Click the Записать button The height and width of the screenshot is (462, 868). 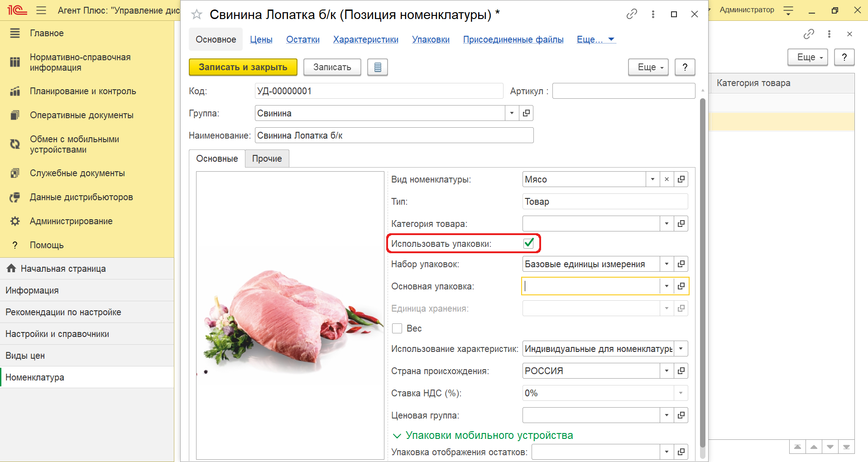click(x=332, y=67)
